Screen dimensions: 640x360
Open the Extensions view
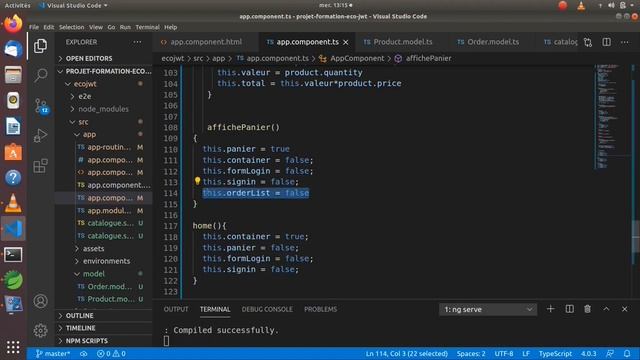click(40, 166)
